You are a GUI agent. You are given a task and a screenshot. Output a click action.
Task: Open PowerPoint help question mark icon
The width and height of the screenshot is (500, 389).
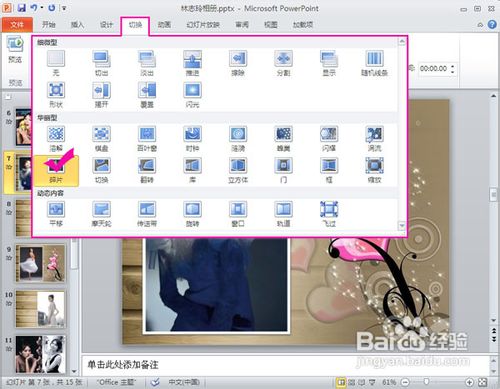point(492,25)
